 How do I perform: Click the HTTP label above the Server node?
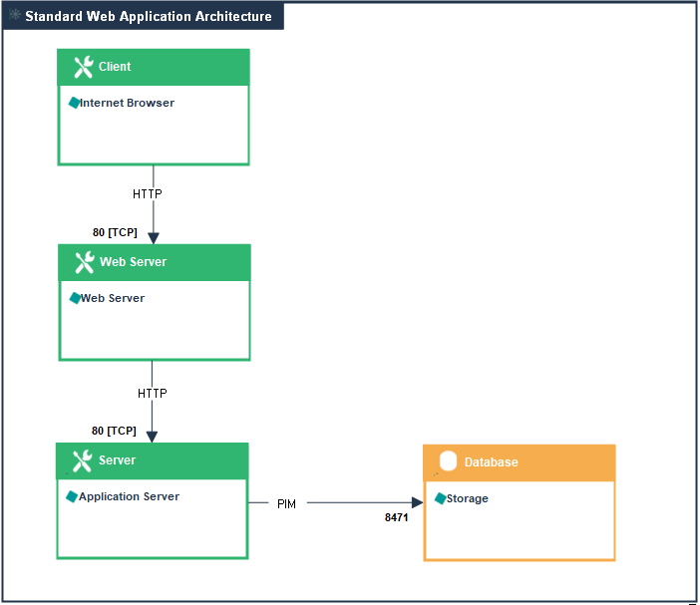(x=152, y=394)
